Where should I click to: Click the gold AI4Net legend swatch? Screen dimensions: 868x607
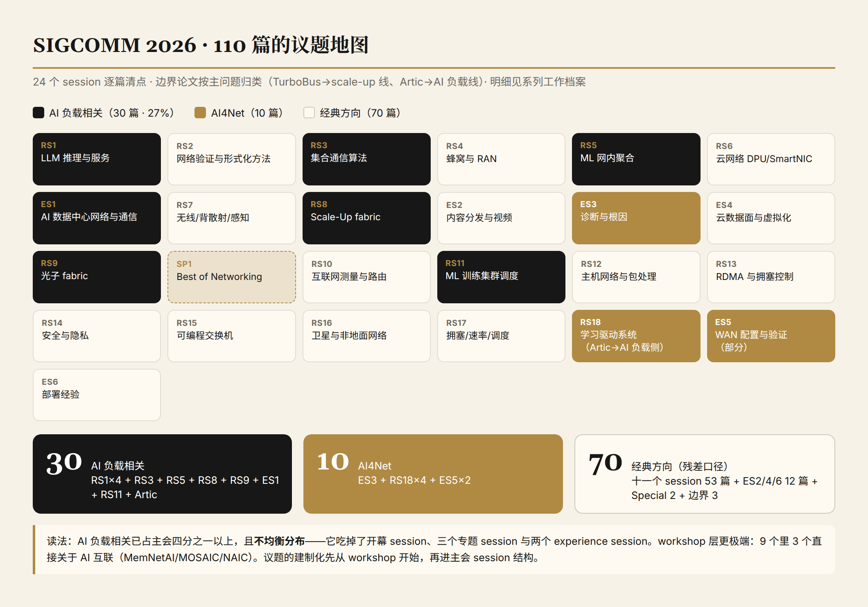[x=200, y=113]
